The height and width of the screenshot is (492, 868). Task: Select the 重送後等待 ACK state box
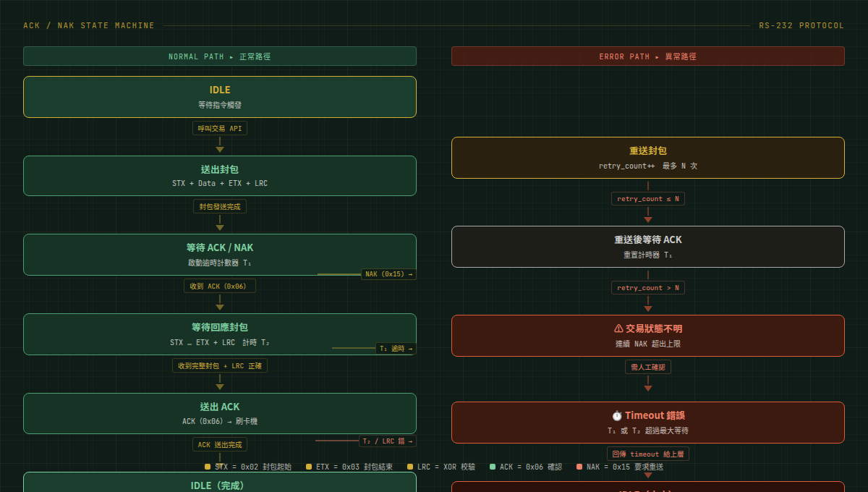pos(648,247)
